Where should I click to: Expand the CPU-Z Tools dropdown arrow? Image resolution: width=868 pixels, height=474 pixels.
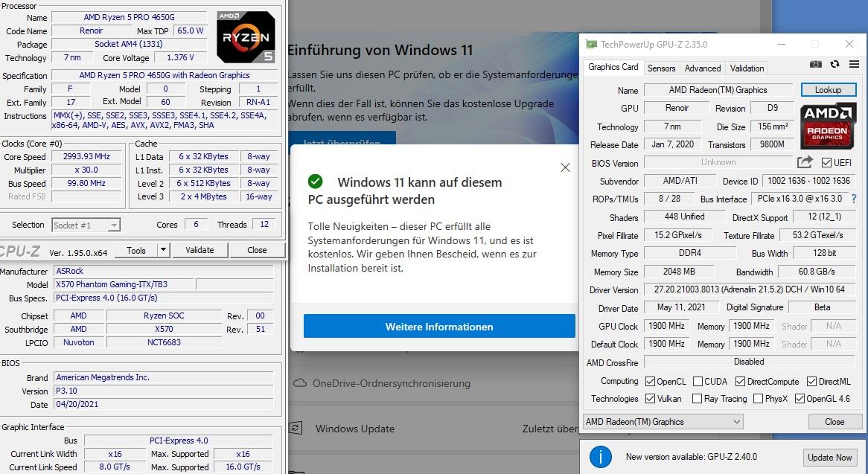point(163,250)
